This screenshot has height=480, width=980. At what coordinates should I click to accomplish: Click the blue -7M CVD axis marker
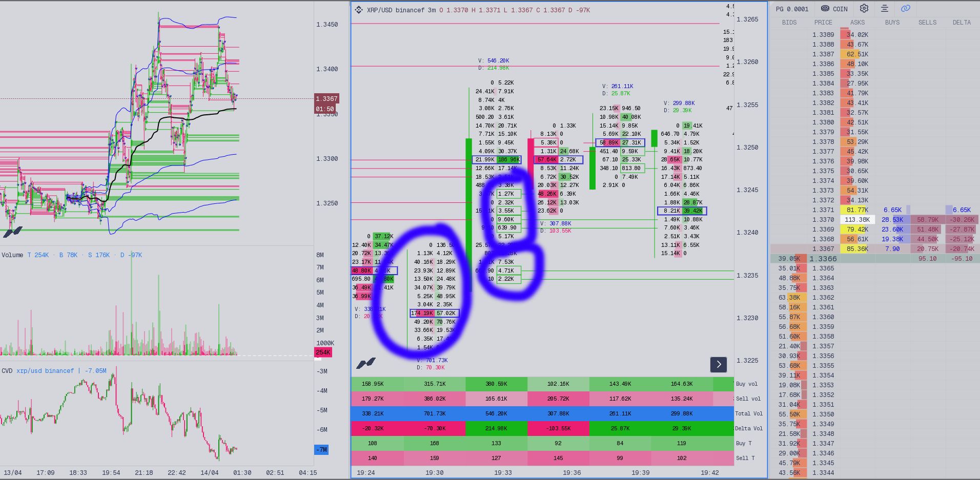click(x=321, y=450)
